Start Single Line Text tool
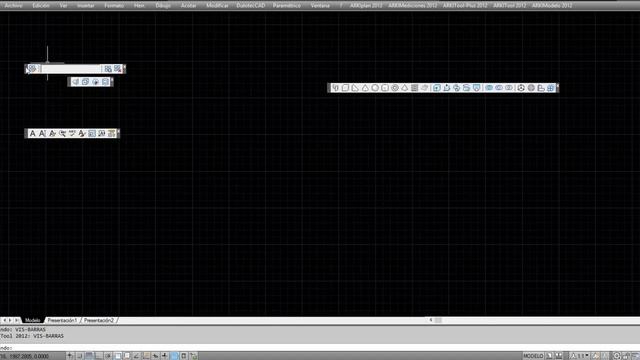 tap(42, 133)
